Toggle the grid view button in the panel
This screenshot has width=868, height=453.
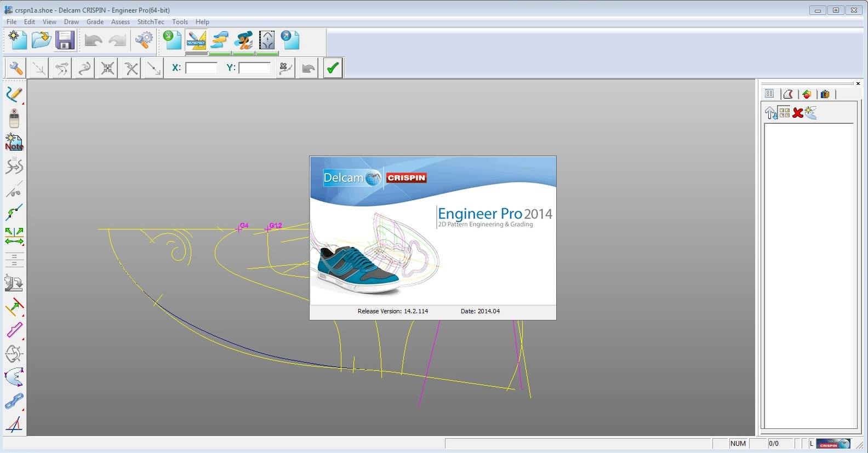pyautogui.click(x=785, y=113)
